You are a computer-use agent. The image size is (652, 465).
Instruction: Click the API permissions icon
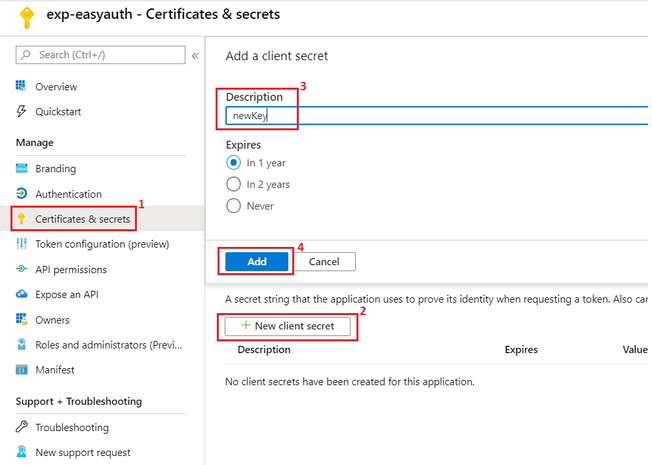(x=21, y=269)
